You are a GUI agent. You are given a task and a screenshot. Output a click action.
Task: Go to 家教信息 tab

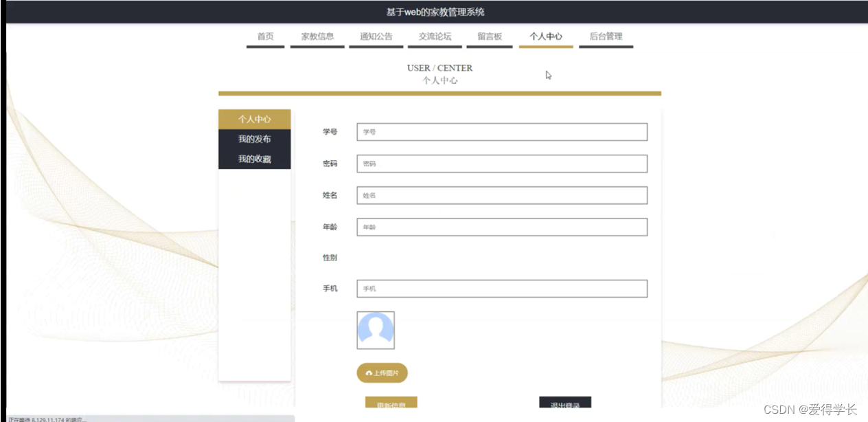tap(317, 37)
